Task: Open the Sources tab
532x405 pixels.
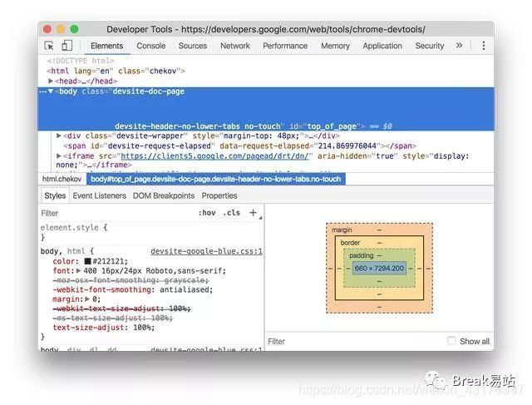Action: 193,46
